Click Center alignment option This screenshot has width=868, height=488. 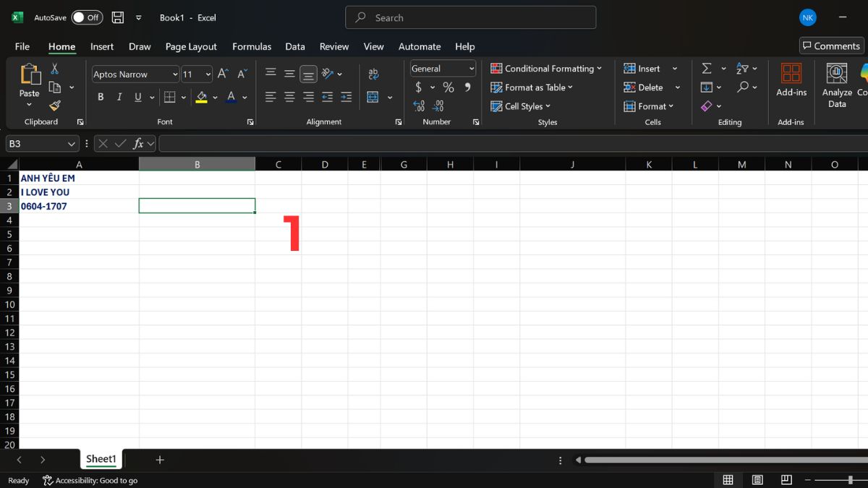pyautogui.click(x=289, y=96)
